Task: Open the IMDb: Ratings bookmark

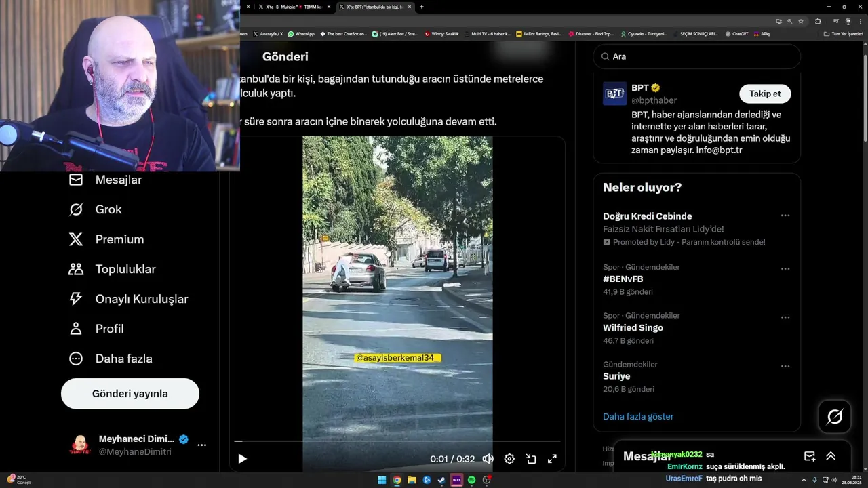Action: click(x=538, y=33)
